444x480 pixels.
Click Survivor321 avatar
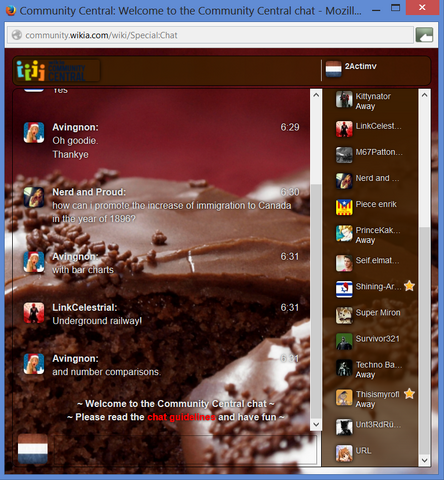tap(344, 341)
